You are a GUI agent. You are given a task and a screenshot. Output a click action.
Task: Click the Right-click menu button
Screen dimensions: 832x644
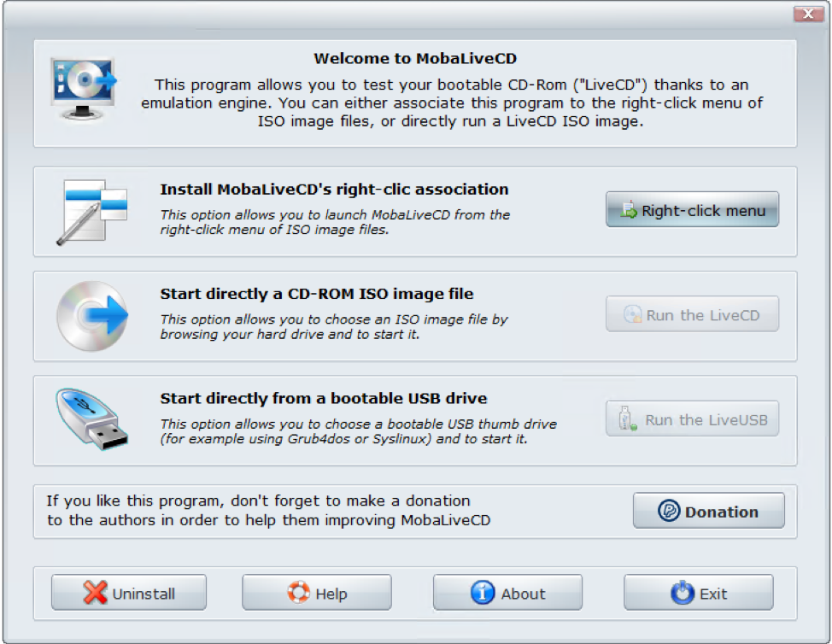tap(693, 209)
